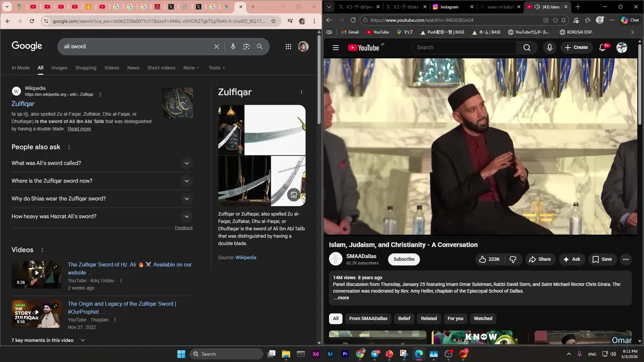Start Google voice search with the microphone
Screen dimensions: 644x362
pos(233,46)
